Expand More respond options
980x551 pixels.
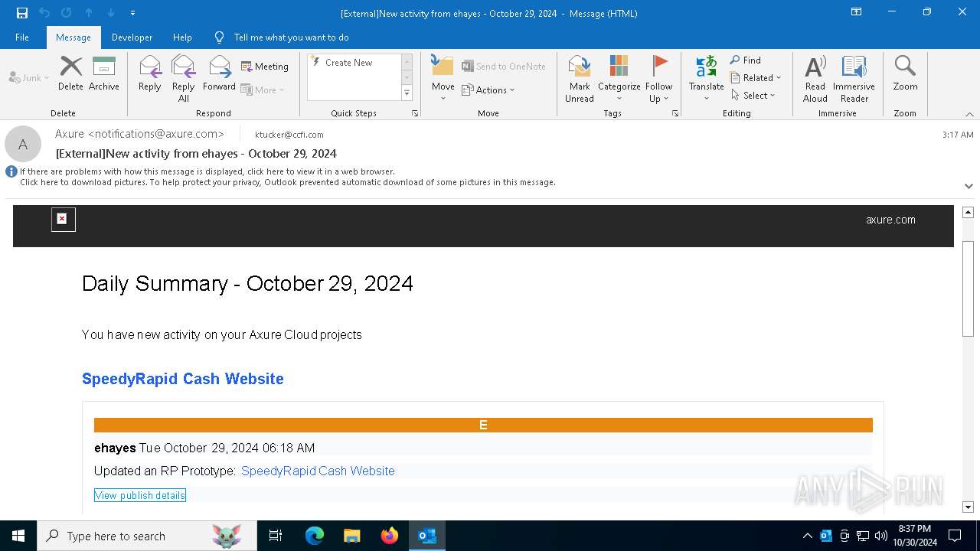[263, 90]
